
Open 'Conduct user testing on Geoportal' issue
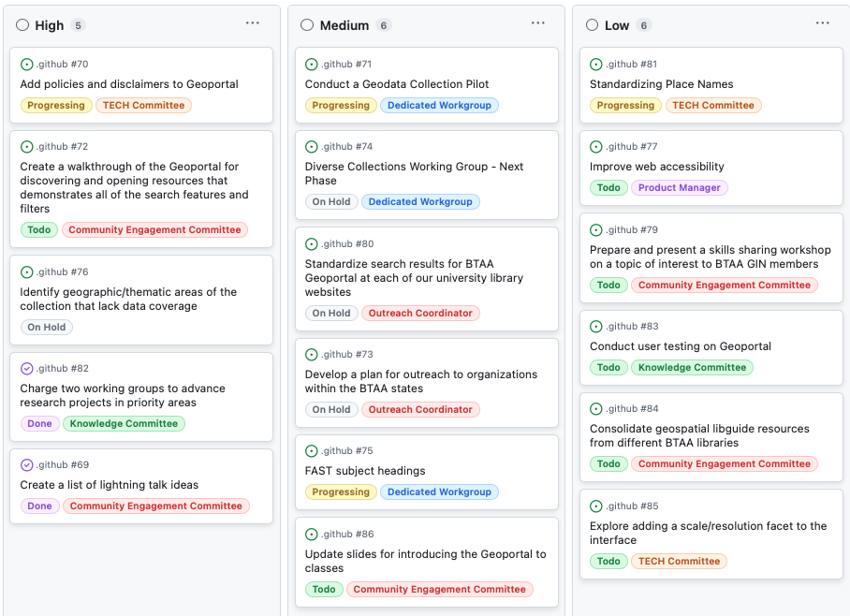click(x=681, y=346)
